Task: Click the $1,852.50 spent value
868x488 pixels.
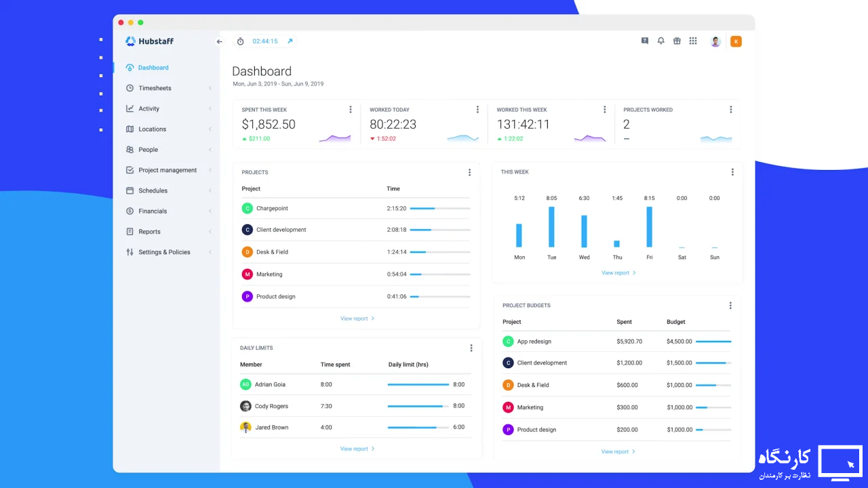Action: click(x=269, y=125)
